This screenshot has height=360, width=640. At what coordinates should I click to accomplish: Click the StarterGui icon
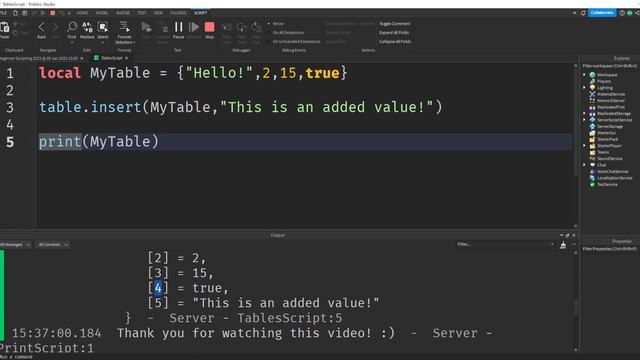pyautogui.click(x=592, y=133)
